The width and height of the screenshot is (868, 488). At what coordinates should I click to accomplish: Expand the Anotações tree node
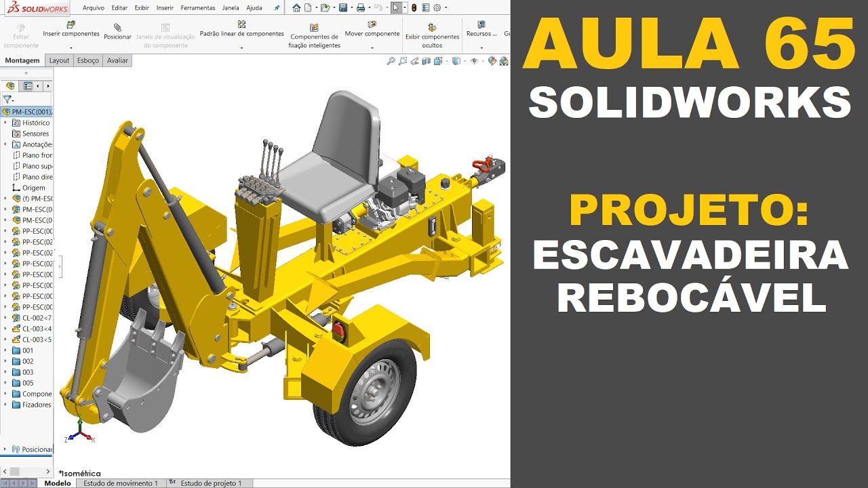(x=5, y=144)
